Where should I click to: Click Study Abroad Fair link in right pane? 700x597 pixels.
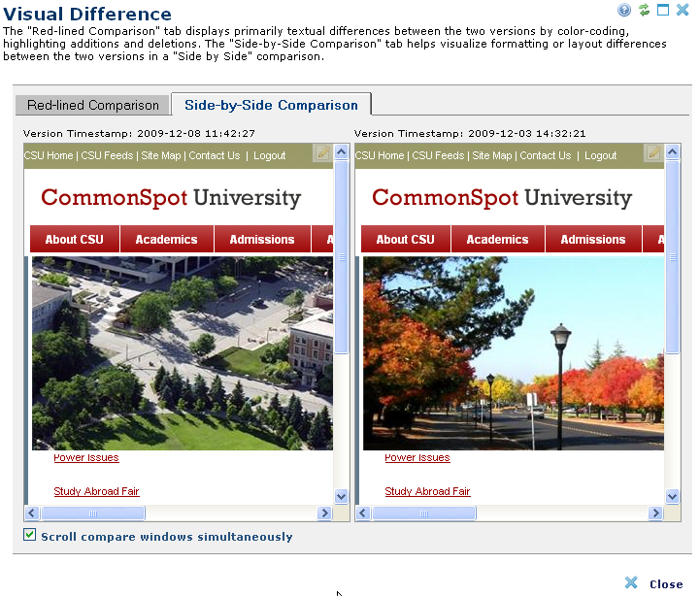click(428, 491)
